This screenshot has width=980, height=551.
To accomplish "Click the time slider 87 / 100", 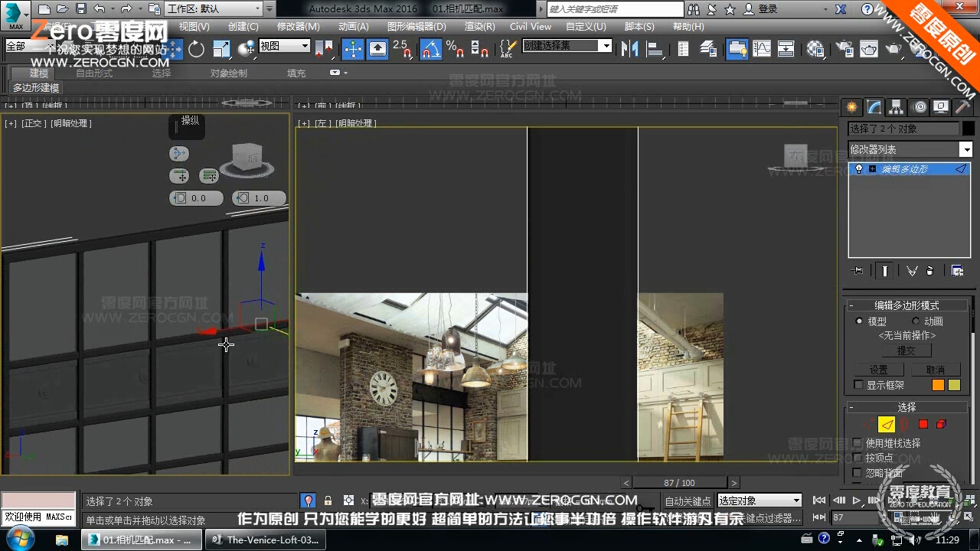I will click(x=679, y=483).
